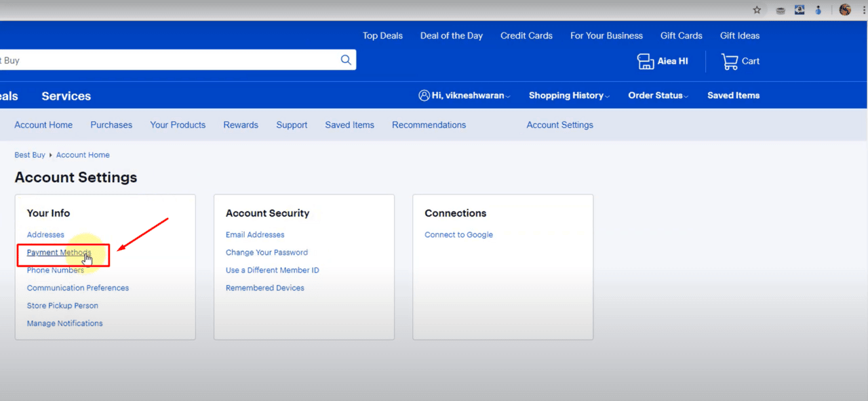Switch to Rewards tab

[x=241, y=125]
